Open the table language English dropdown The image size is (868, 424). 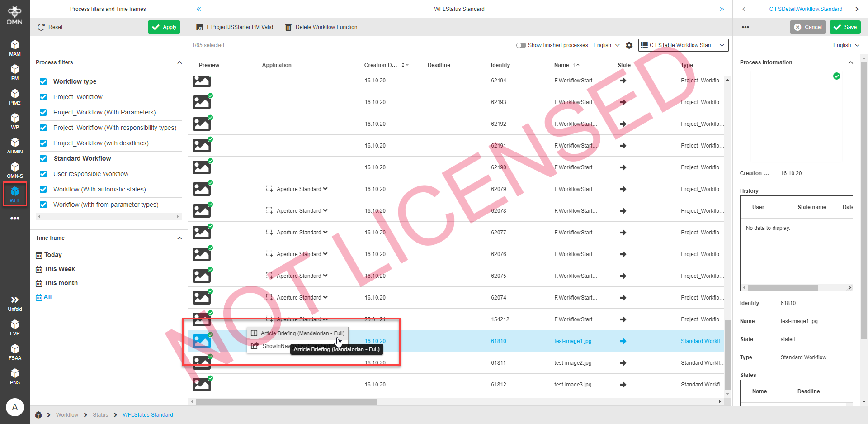tap(607, 45)
